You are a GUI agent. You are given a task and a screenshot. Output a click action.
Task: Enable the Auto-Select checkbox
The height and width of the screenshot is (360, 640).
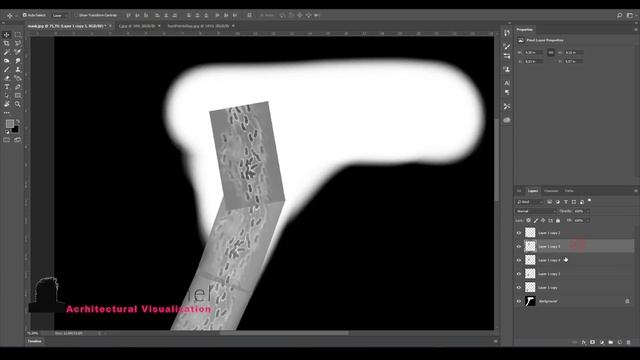pyautogui.click(x=24, y=15)
